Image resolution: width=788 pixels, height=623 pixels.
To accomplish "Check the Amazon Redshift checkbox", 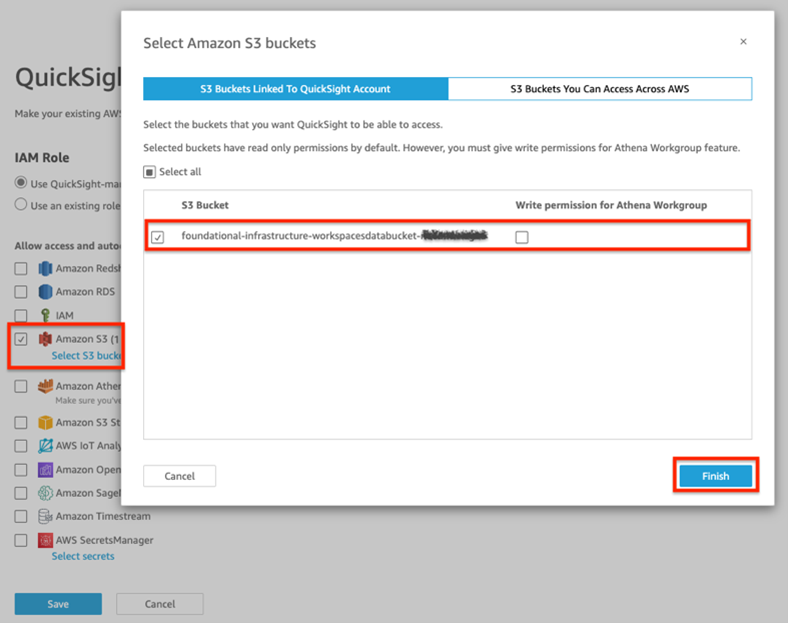I will (x=21, y=268).
